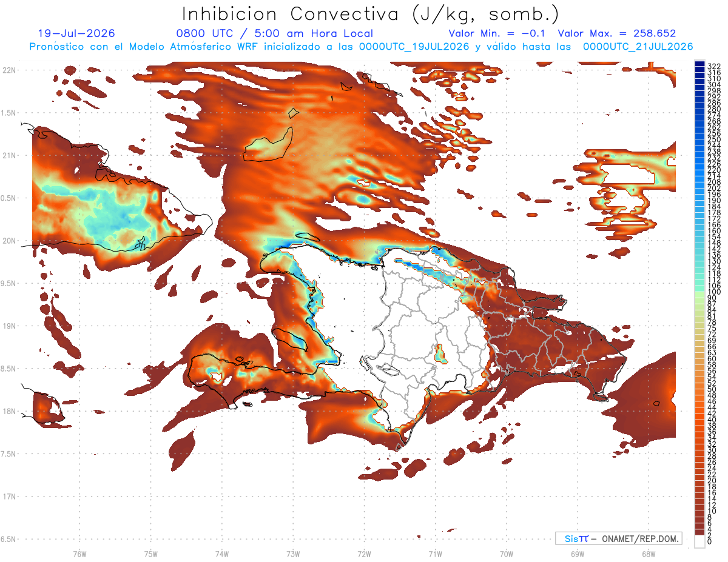Click the 'Valor Min. = -0.1' readout
Viewport: 728px width, 562px height.
(x=497, y=33)
